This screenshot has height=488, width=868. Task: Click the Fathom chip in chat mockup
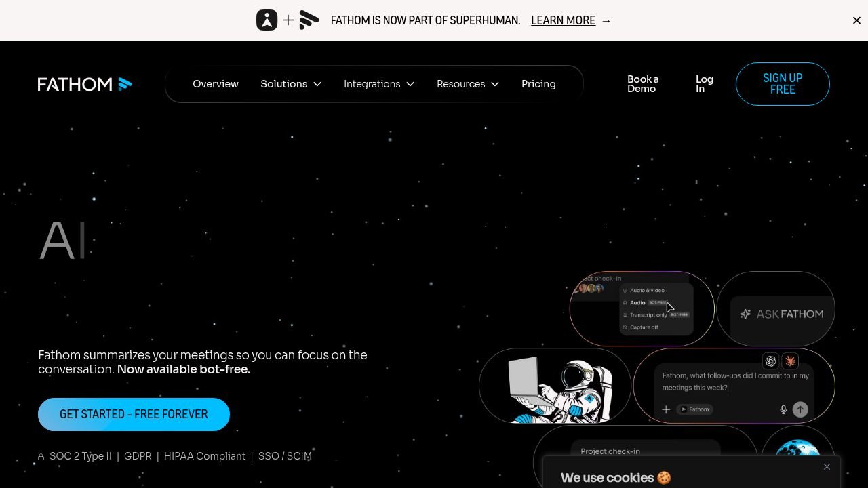[694, 409]
